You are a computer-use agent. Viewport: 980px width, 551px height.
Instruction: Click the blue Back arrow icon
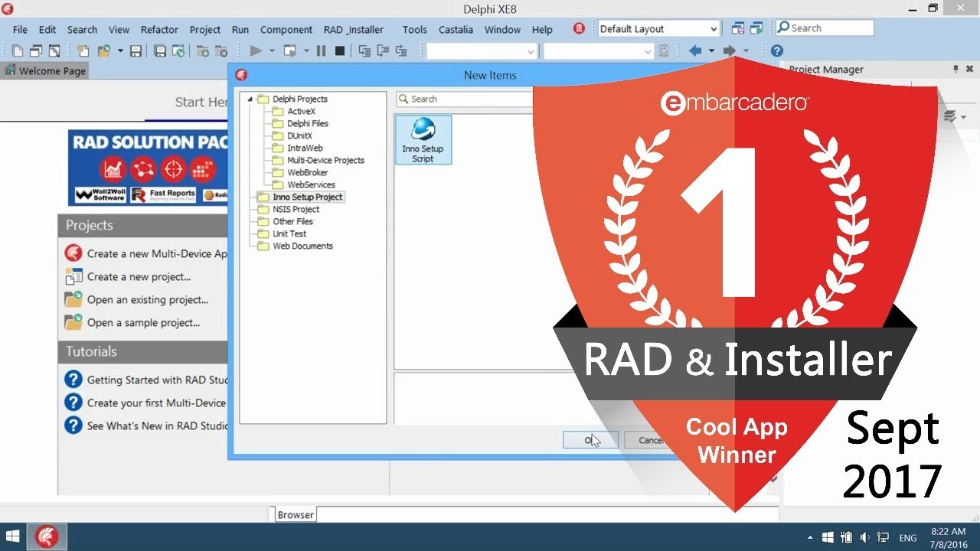tap(695, 51)
